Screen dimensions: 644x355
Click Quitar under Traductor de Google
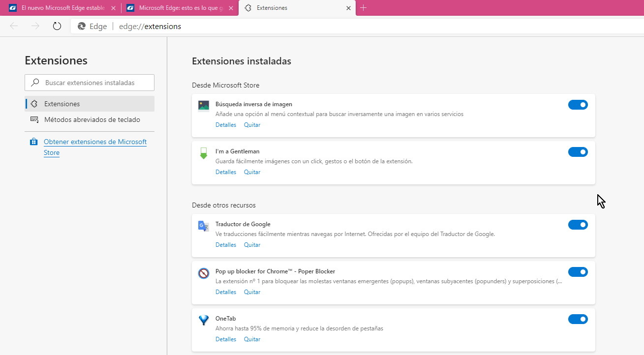pyautogui.click(x=252, y=244)
